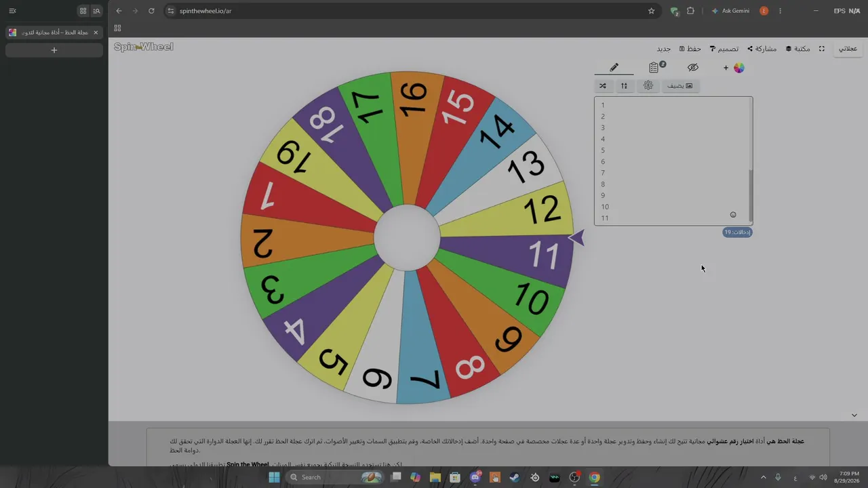Click entry 11 in the entries list
The width and height of the screenshot is (868, 488).
[605, 218]
